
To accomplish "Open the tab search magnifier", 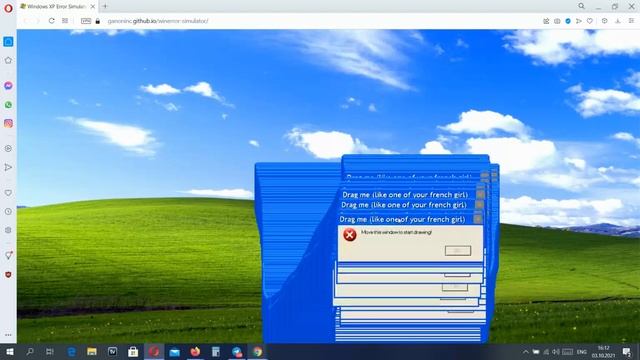I will 581,6.
